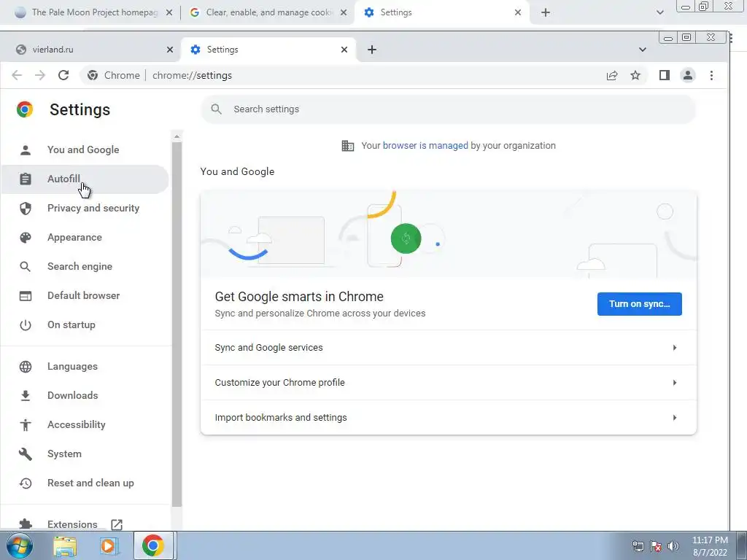Click the Downloads arrow icon
The image size is (747, 560).
point(26,396)
